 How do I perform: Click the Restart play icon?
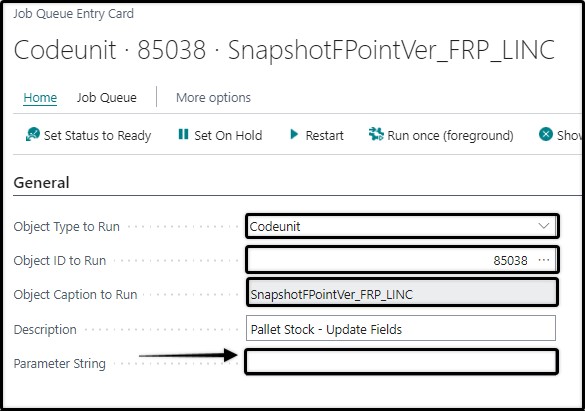pyautogui.click(x=294, y=134)
